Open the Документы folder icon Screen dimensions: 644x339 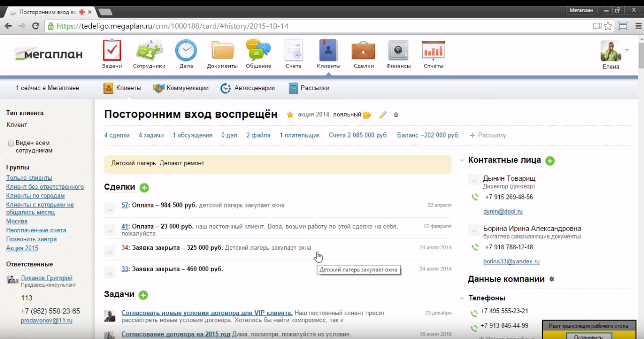[x=222, y=51]
